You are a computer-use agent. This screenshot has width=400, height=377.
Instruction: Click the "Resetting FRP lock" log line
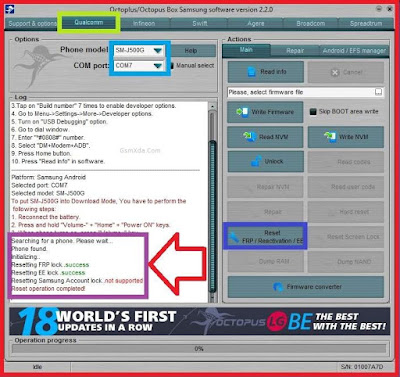click(50, 265)
